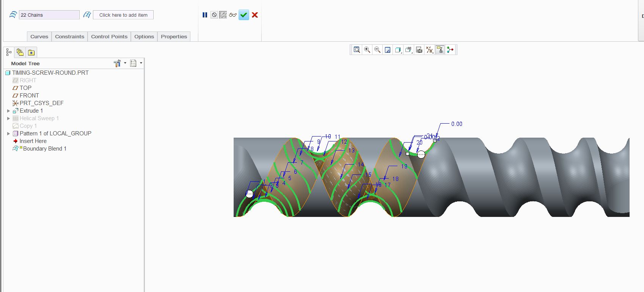Open the Model Tree show dropdown arrow
The image size is (644, 292).
141,63
